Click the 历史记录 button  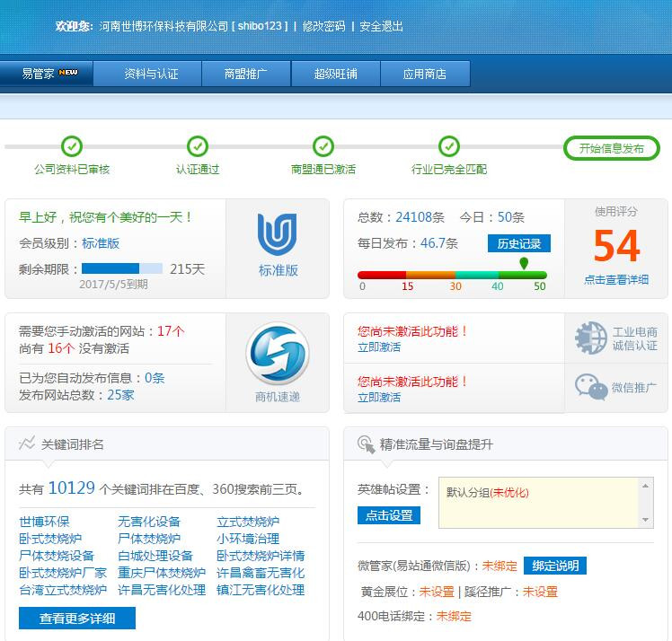click(519, 243)
